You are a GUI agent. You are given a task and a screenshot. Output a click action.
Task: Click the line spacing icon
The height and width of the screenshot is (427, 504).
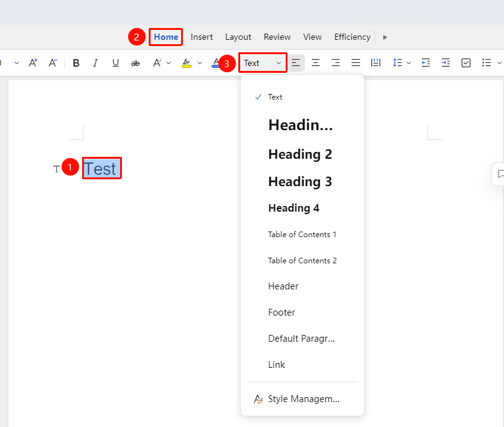point(397,63)
